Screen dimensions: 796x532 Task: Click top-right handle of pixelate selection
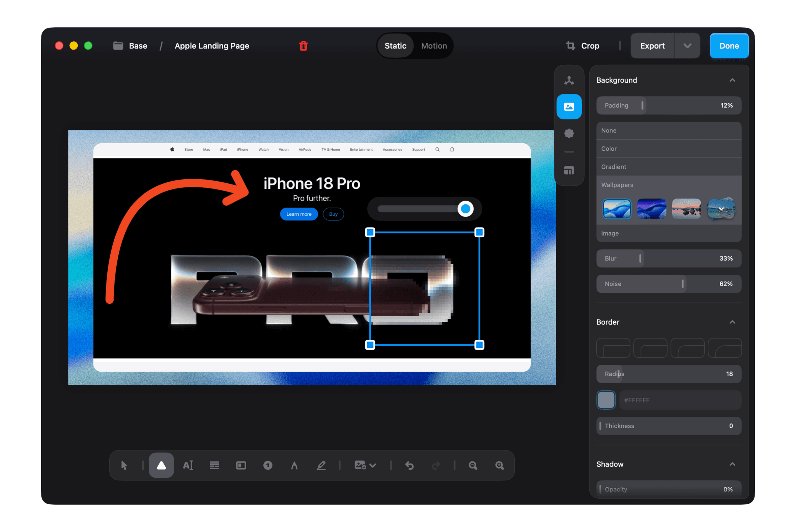pyautogui.click(x=479, y=232)
